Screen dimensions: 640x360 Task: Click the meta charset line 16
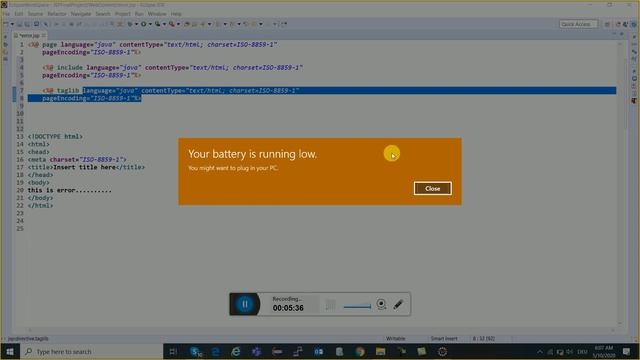click(x=77, y=160)
